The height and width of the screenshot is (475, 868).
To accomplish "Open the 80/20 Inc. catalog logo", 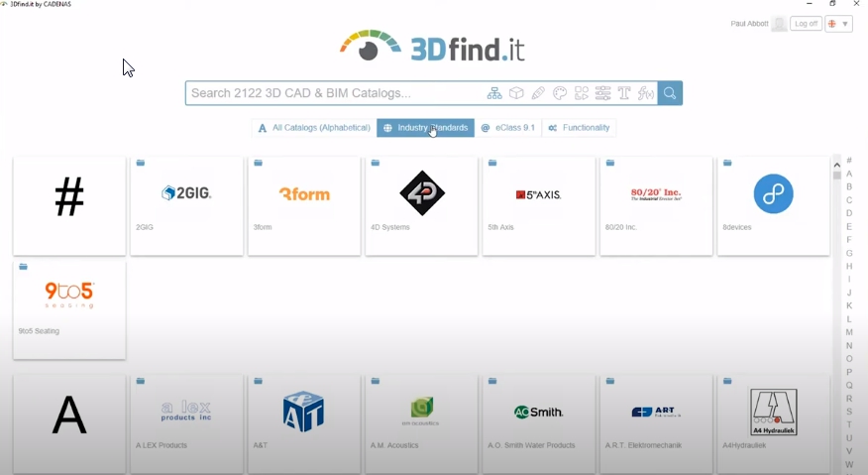I will [x=656, y=194].
